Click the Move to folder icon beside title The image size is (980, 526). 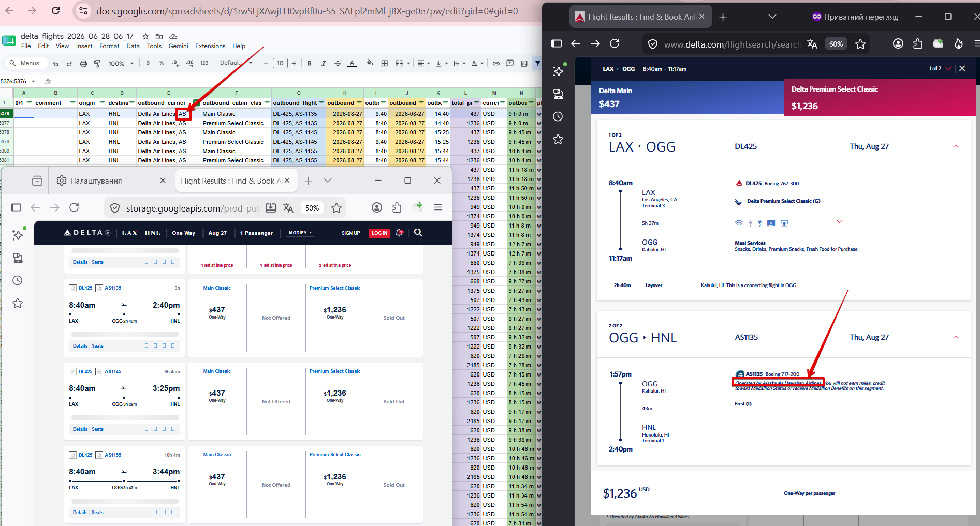coord(159,36)
